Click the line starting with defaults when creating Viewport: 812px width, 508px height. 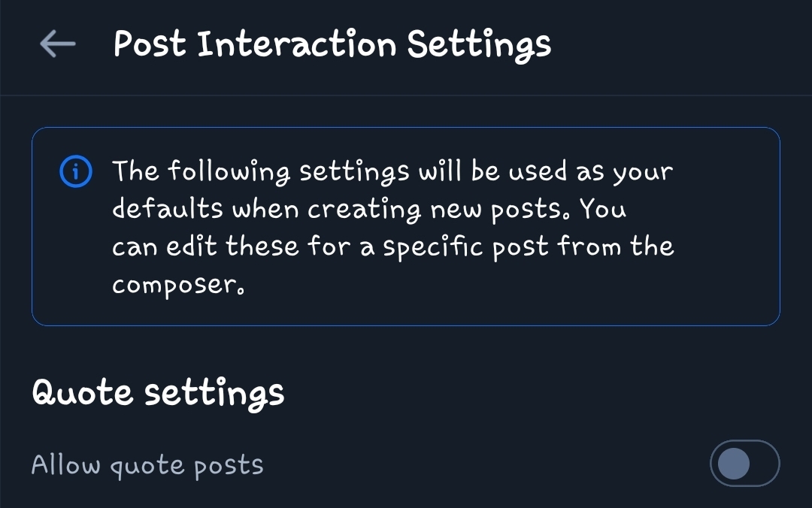pos(368,210)
